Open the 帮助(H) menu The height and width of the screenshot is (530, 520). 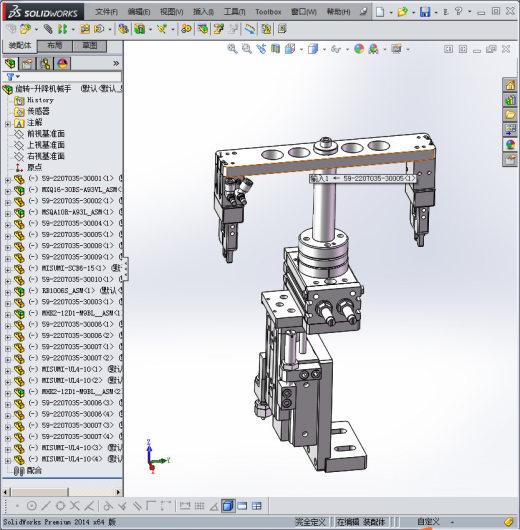[338, 12]
